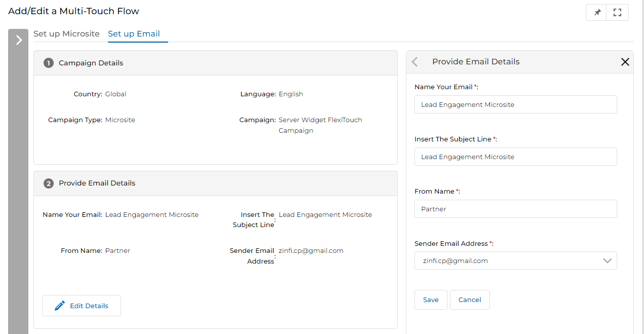Viewport: 644px width, 334px height.
Task: Click the step 2 Provide Email Details header
Action: [x=215, y=183]
